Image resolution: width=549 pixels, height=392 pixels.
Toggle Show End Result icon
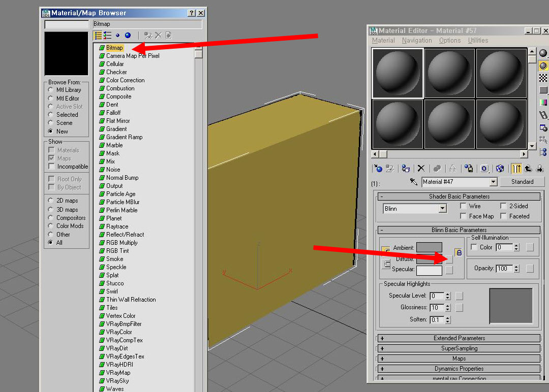point(516,169)
